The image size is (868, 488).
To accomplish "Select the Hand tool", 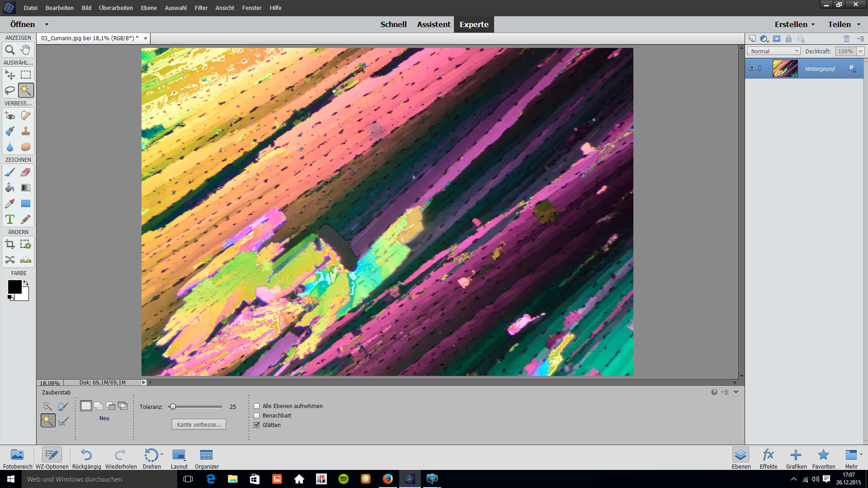I will [26, 50].
